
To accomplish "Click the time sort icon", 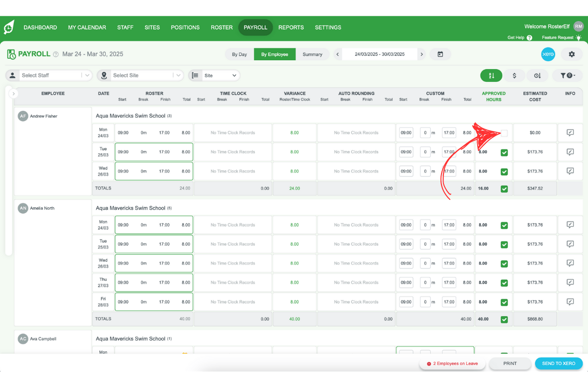I will tap(538, 75).
